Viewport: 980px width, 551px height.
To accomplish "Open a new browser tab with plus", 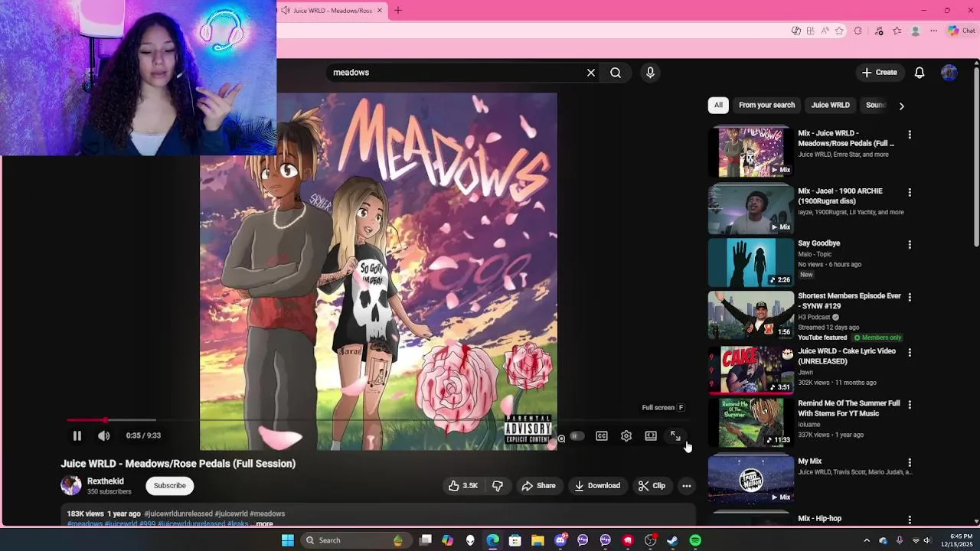I will [398, 11].
